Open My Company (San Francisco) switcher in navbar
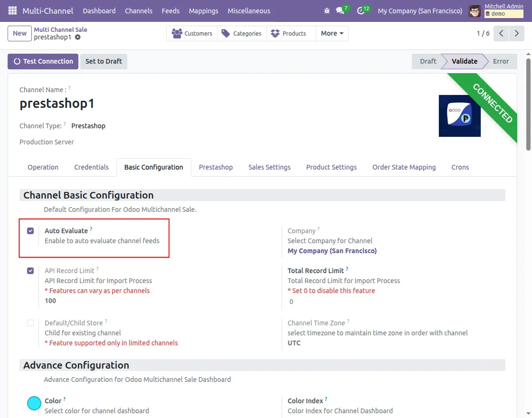This screenshot has width=532, height=418. pyautogui.click(x=420, y=11)
